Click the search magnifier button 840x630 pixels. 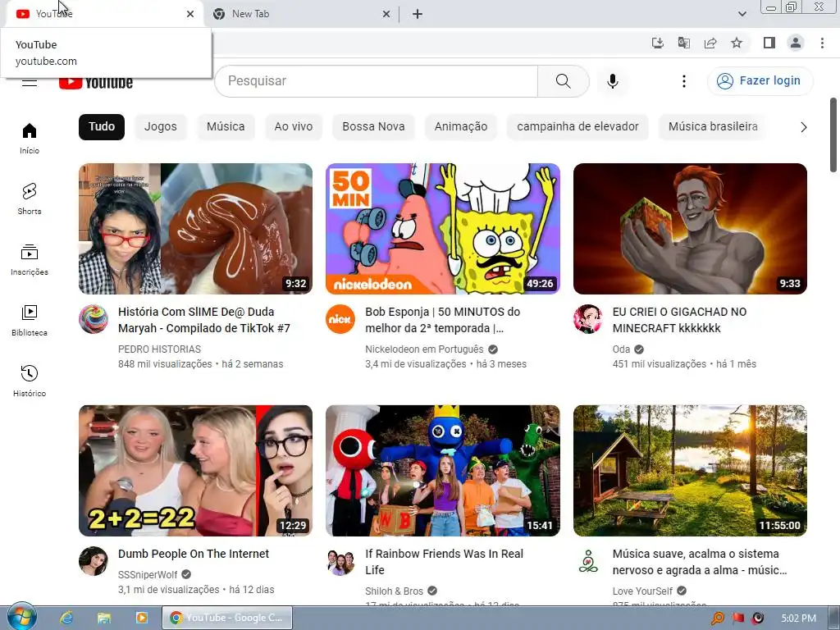click(x=563, y=81)
